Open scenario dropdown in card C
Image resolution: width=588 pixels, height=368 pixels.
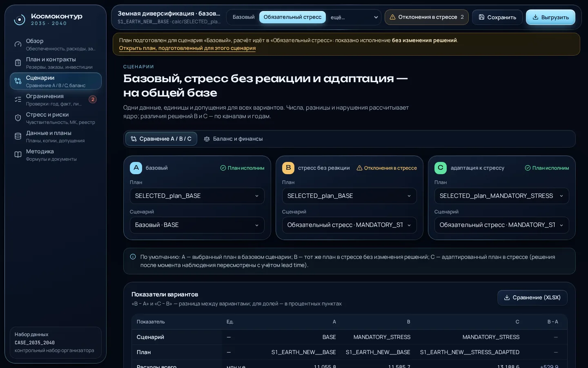point(501,225)
